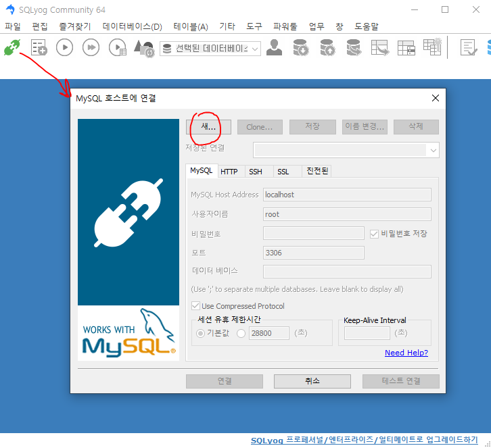Click the 저장 save button
491x448 pixels.
pyautogui.click(x=312, y=127)
